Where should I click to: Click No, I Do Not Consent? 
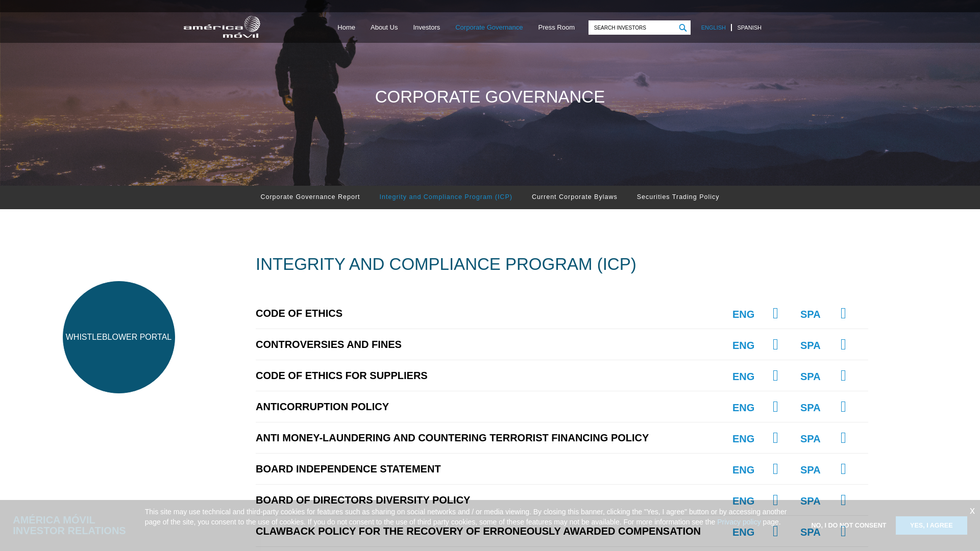pyautogui.click(x=848, y=525)
